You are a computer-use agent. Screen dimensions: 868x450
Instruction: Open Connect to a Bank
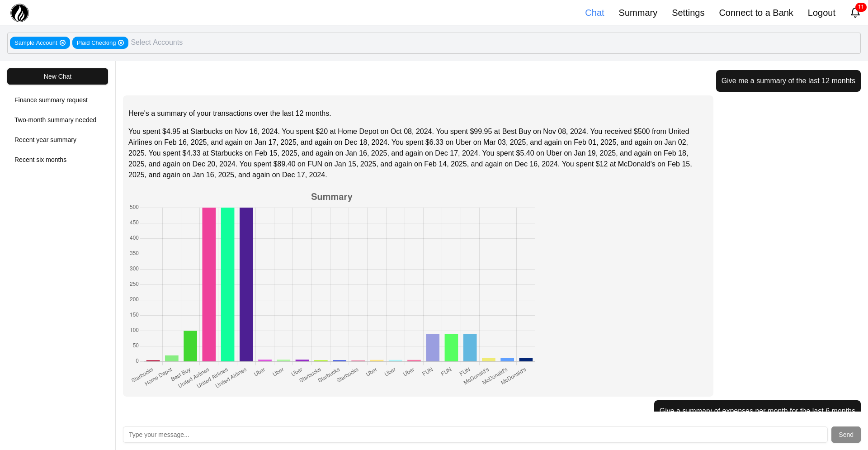755,13
